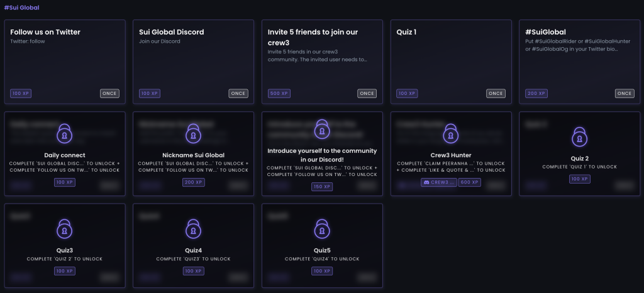
Task: Open the Invite 5 friends quest card
Action: coord(323,62)
